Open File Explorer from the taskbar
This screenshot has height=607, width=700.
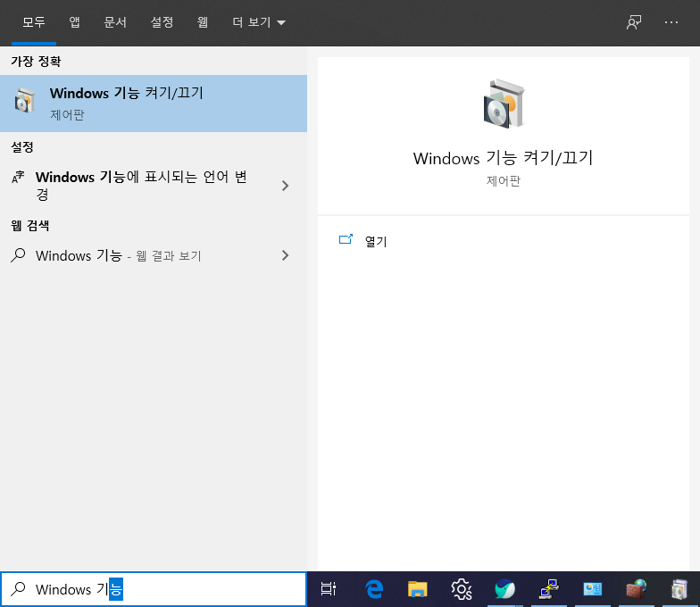(418, 589)
